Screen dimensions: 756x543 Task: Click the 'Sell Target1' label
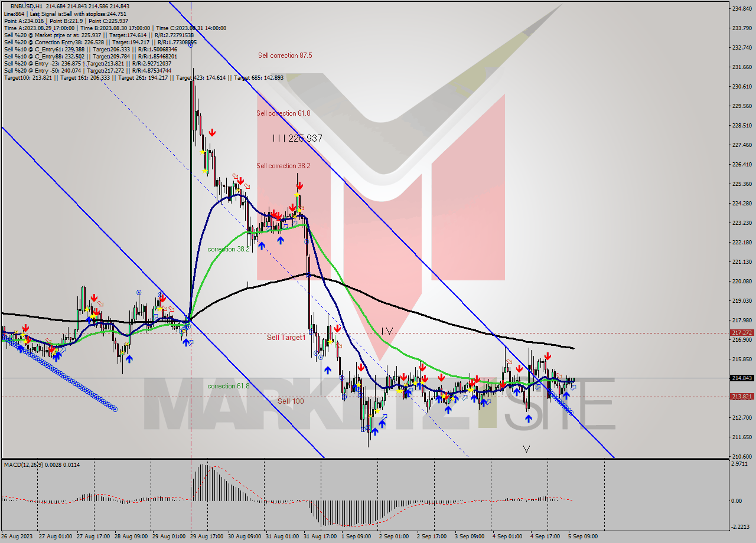tap(286, 338)
